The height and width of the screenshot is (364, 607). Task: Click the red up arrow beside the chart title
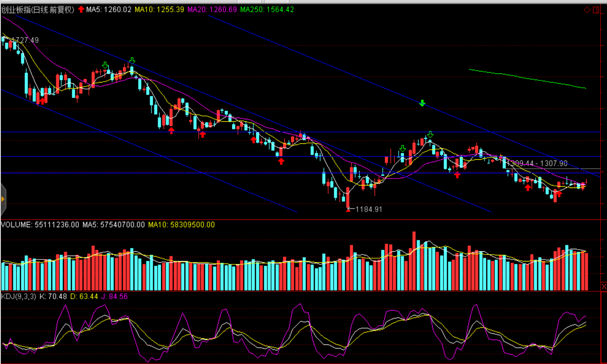coord(81,9)
